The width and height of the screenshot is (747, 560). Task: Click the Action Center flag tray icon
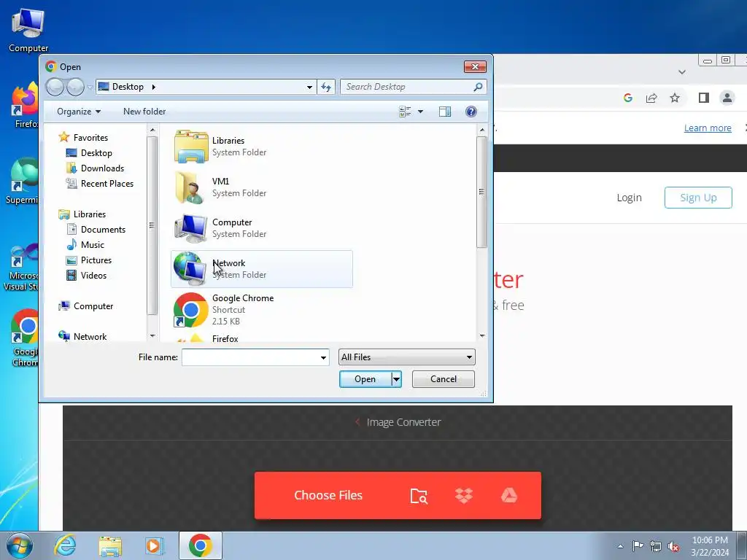pyautogui.click(x=638, y=545)
